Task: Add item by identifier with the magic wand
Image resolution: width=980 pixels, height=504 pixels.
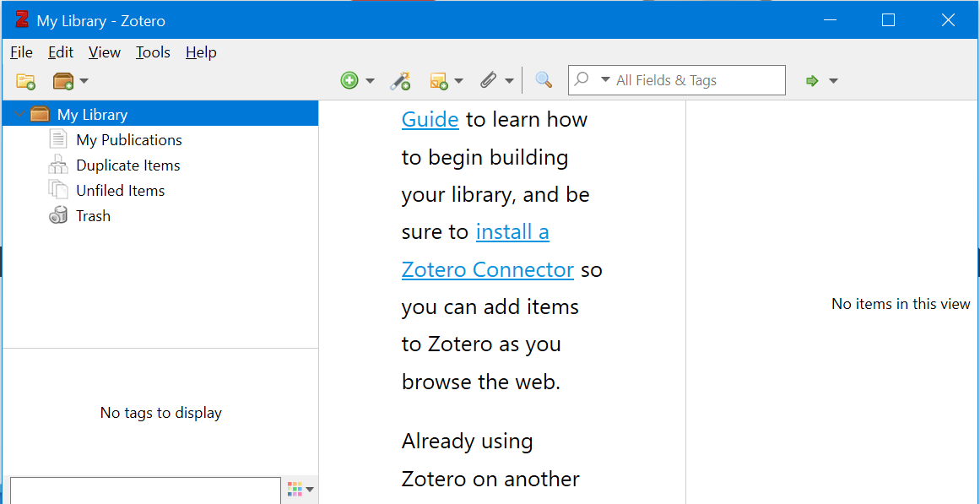Action: [401, 80]
